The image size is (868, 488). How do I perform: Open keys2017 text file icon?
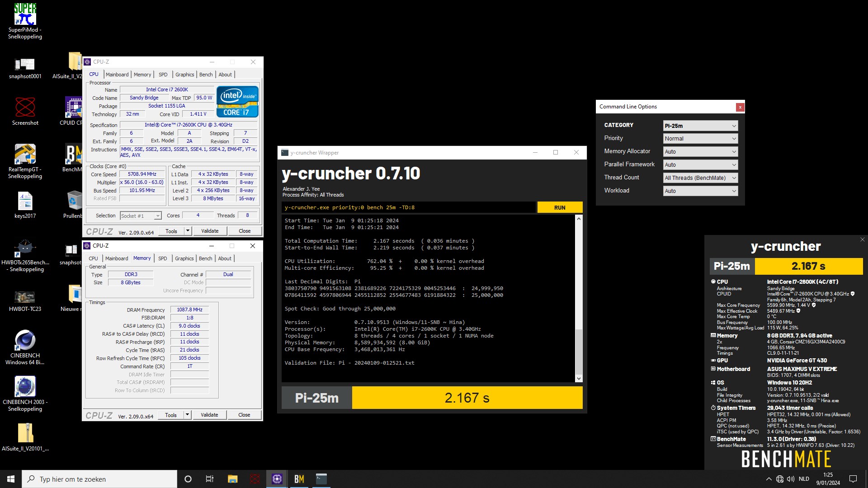[x=25, y=205]
